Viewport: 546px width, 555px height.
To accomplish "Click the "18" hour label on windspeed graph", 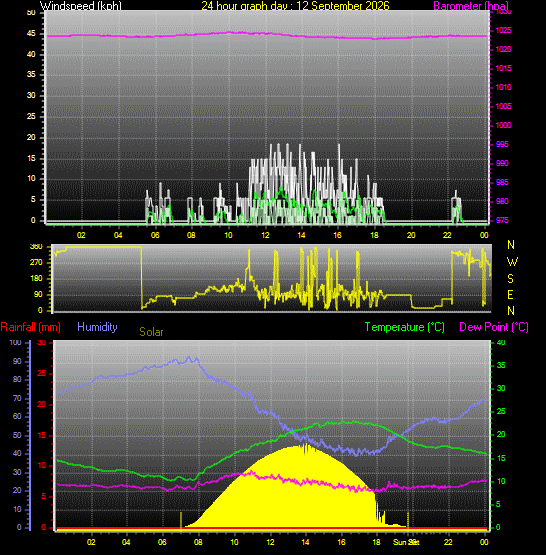I will [374, 235].
